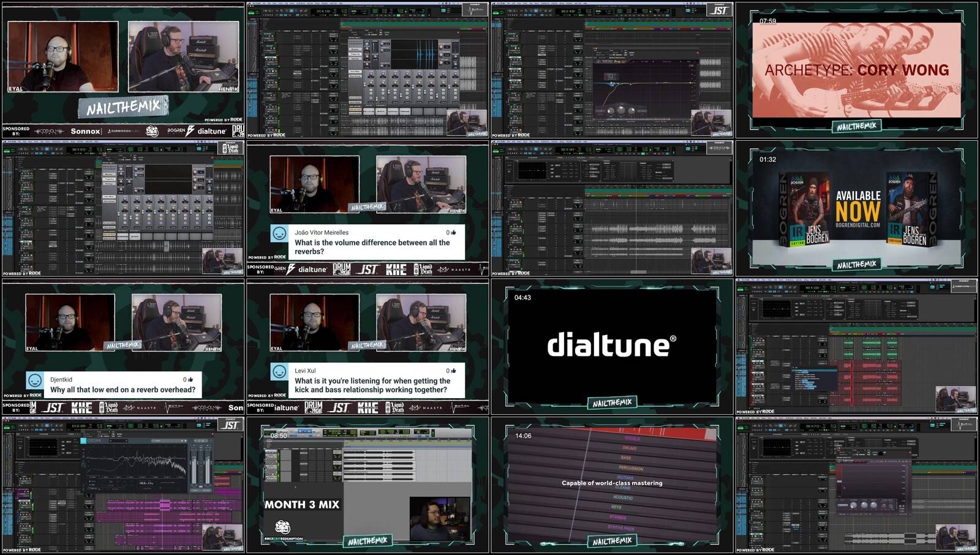Open the Archetype: Cory Wong frame
Viewport: 980px width, 555px height.
(x=857, y=70)
